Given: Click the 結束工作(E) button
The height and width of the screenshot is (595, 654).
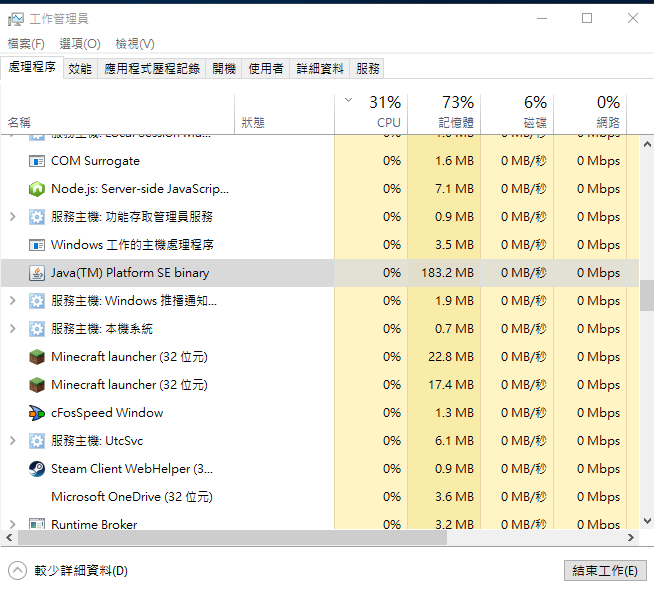Looking at the screenshot, I should point(605,571).
